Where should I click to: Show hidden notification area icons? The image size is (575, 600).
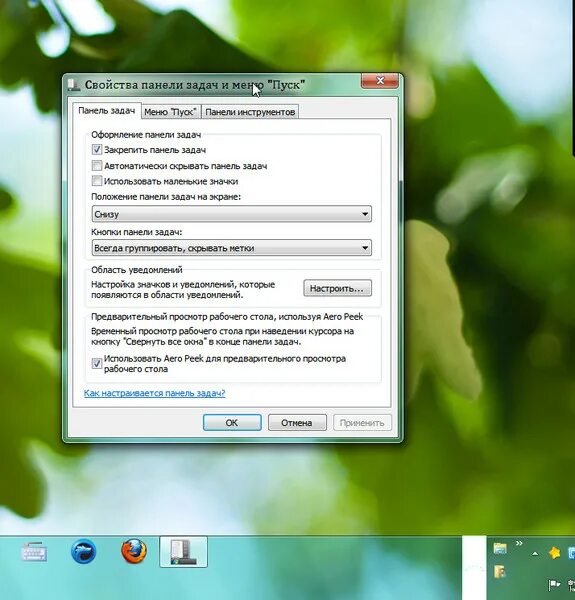[x=535, y=553]
